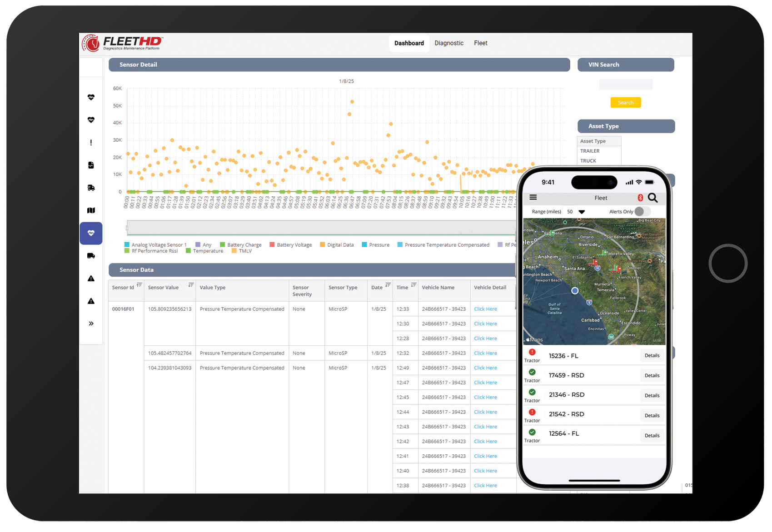Switch to the Diagnostic tab
This screenshot has height=532, width=772.
(448, 43)
